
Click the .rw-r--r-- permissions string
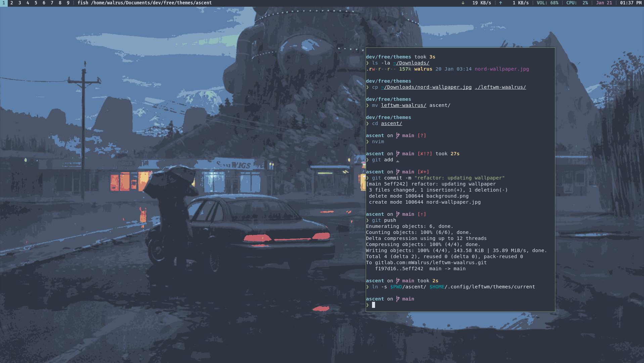click(x=381, y=69)
